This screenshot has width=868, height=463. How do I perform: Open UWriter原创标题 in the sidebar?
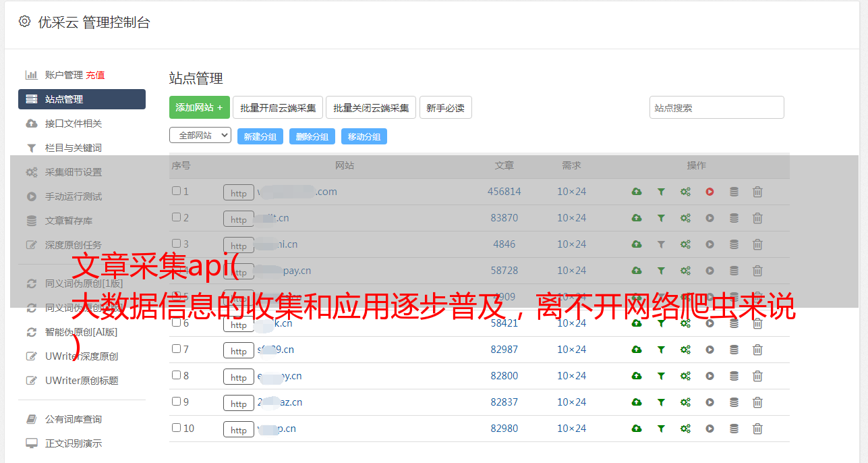click(82, 381)
